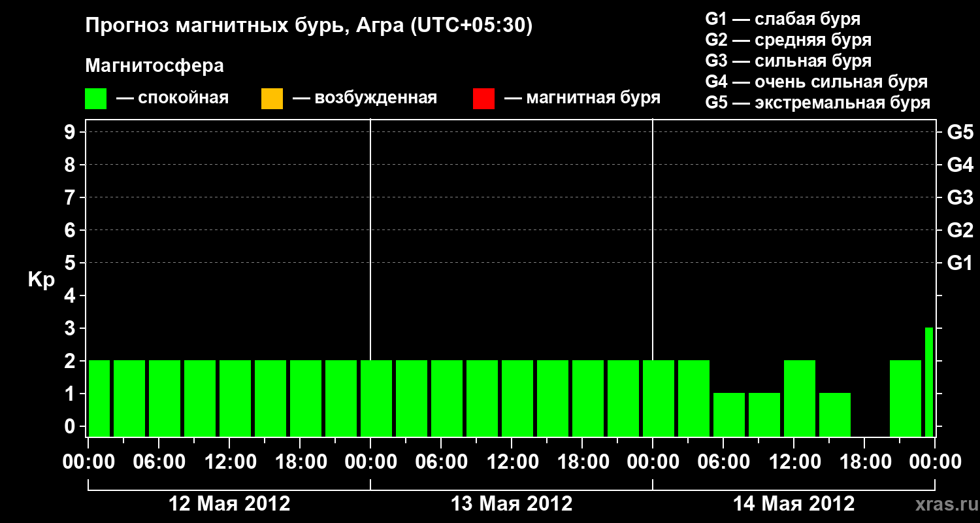Click the orange возбужденная legend swatch

pyautogui.click(x=272, y=99)
